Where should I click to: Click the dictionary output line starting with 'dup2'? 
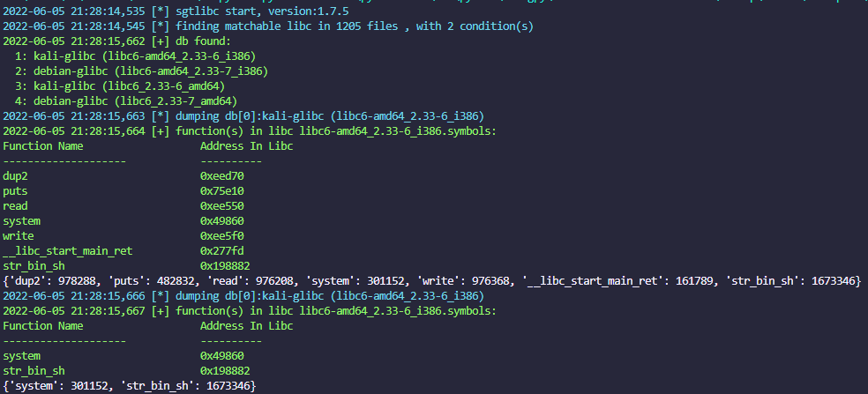click(x=432, y=281)
